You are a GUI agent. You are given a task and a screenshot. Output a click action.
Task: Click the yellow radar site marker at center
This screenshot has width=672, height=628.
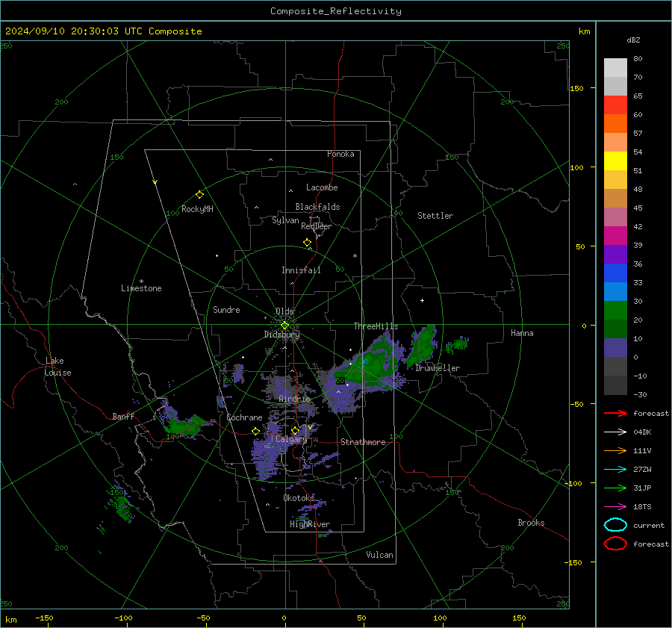point(284,326)
